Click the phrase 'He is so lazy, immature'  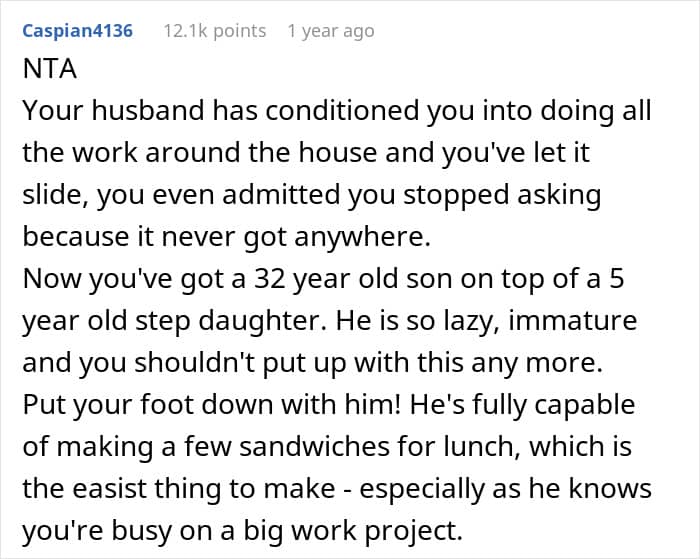tap(486, 321)
